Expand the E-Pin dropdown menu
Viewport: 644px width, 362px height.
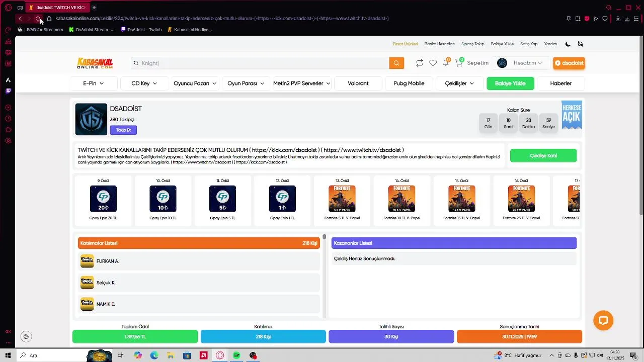pyautogui.click(x=94, y=83)
